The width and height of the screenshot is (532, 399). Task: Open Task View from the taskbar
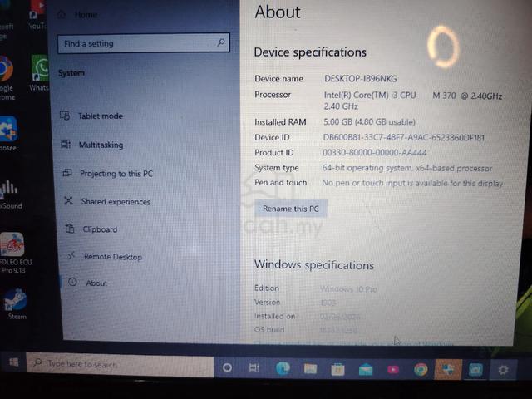254,367
